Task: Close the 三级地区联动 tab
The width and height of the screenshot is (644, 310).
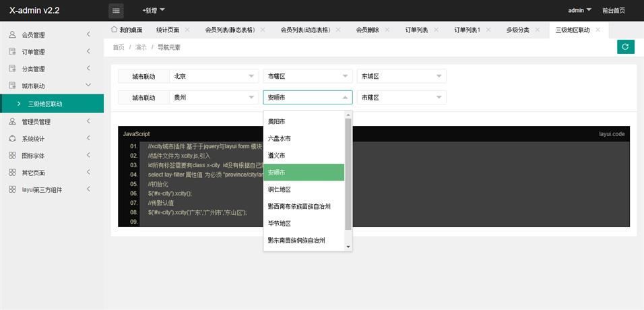Action: click(x=598, y=30)
